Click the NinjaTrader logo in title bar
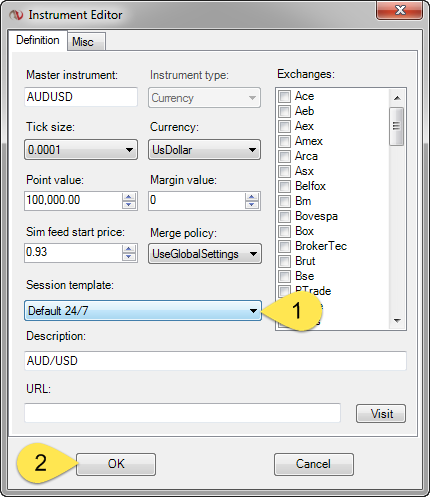 [x=16, y=15]
